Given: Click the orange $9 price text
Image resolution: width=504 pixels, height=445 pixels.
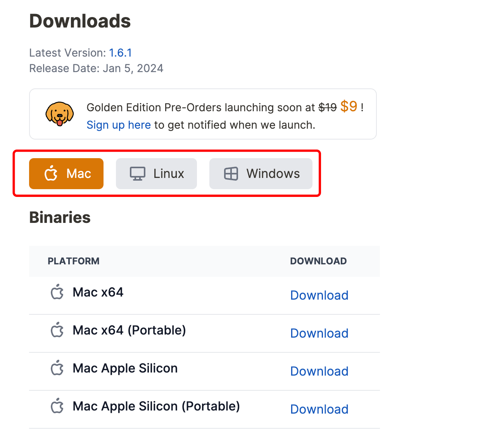Looking at the screenshot, I should pos(349,106).
